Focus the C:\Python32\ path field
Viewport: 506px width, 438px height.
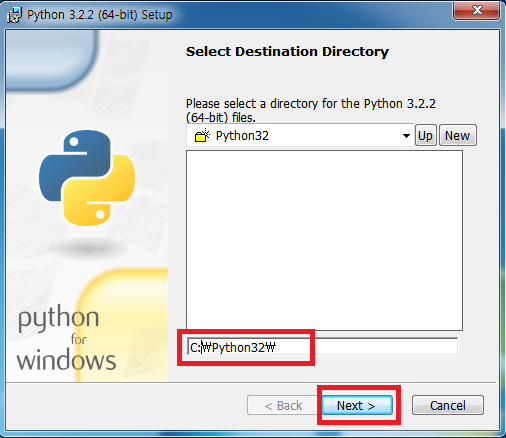[322, 347]
